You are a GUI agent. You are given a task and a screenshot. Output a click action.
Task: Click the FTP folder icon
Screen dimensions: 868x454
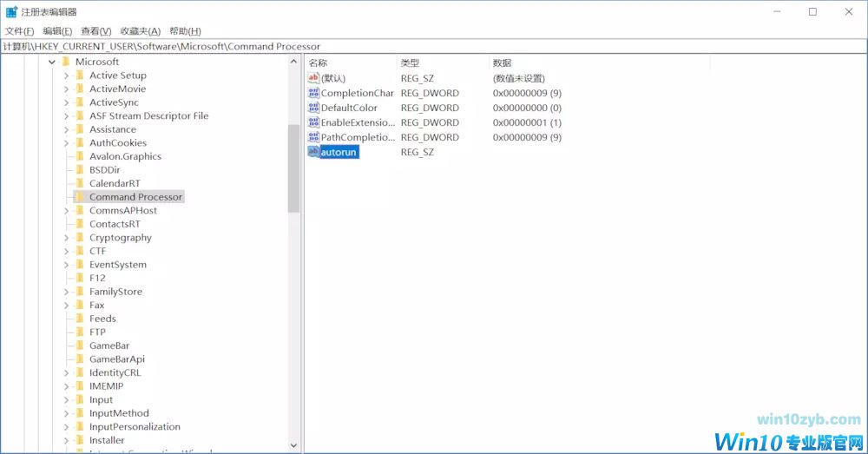(x=80, y=332)
